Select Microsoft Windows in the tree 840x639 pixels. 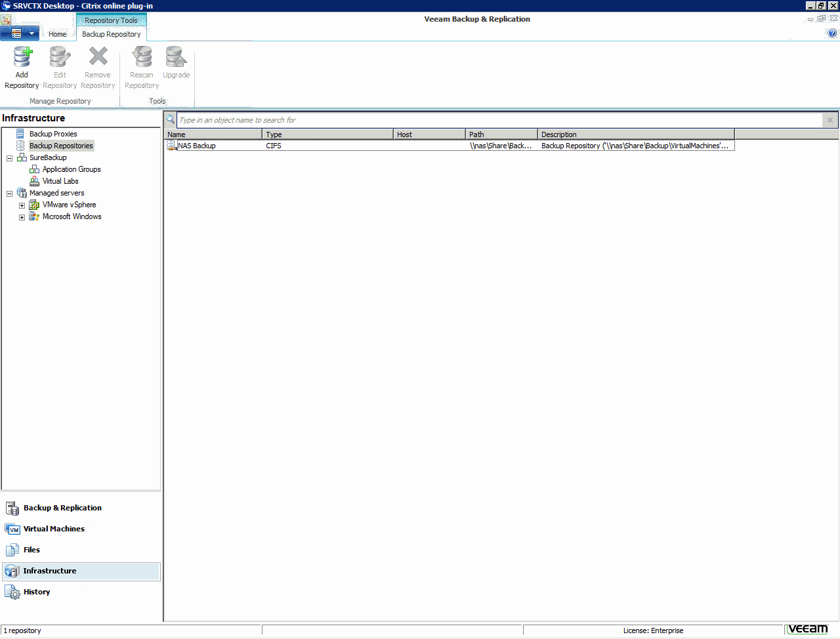coord(72,216)
